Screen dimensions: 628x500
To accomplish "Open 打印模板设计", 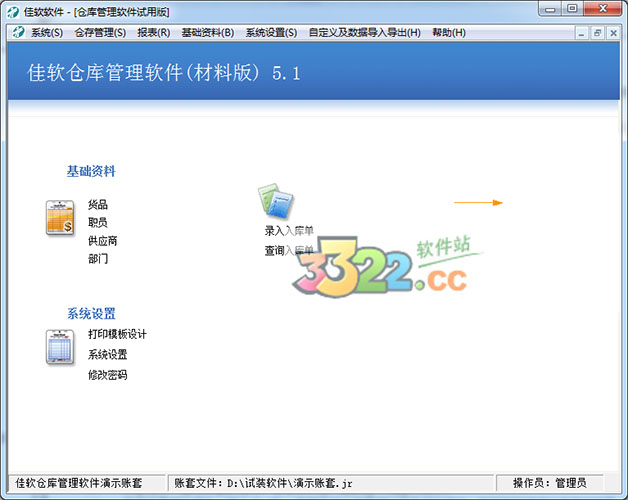I will click(117, 334).
